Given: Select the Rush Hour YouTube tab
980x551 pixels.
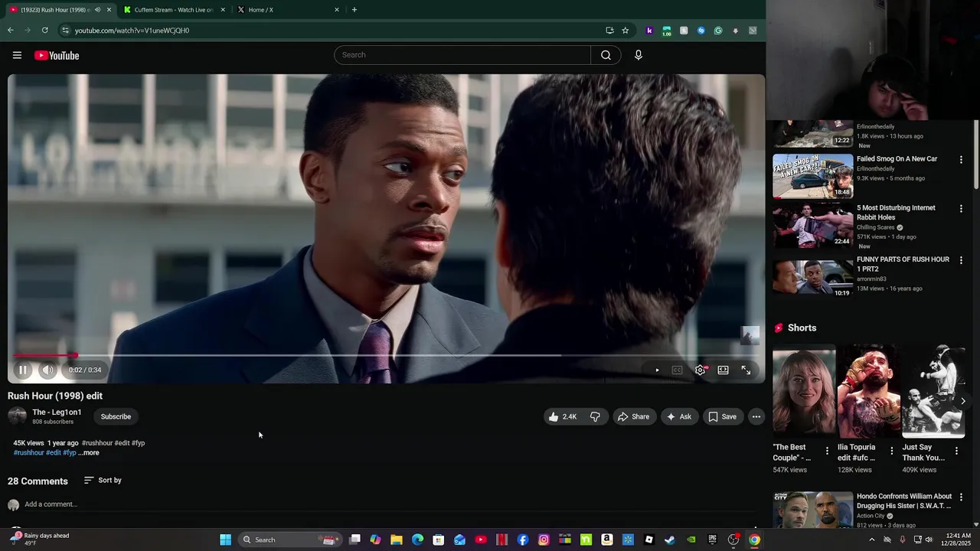Looking at the screenshot, I should click(x=54, y=10).
